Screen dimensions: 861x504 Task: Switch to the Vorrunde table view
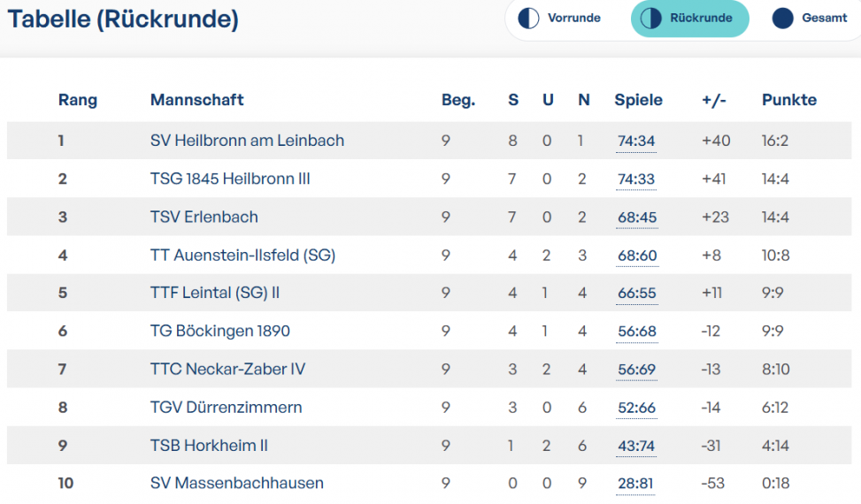point(559,18)
